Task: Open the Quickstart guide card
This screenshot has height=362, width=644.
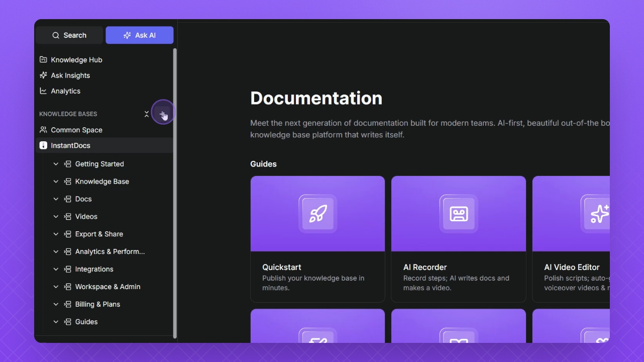Action: click(x=317, y=239)
